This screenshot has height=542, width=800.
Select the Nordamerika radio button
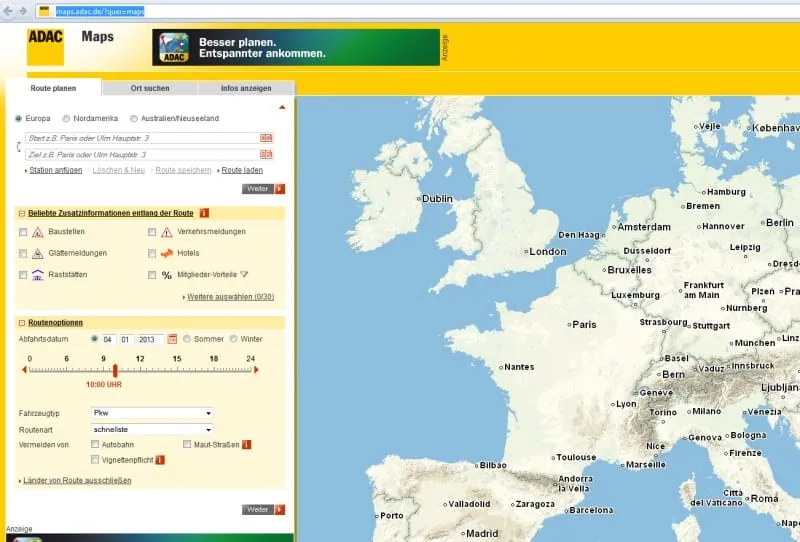[x=66, y=118]
